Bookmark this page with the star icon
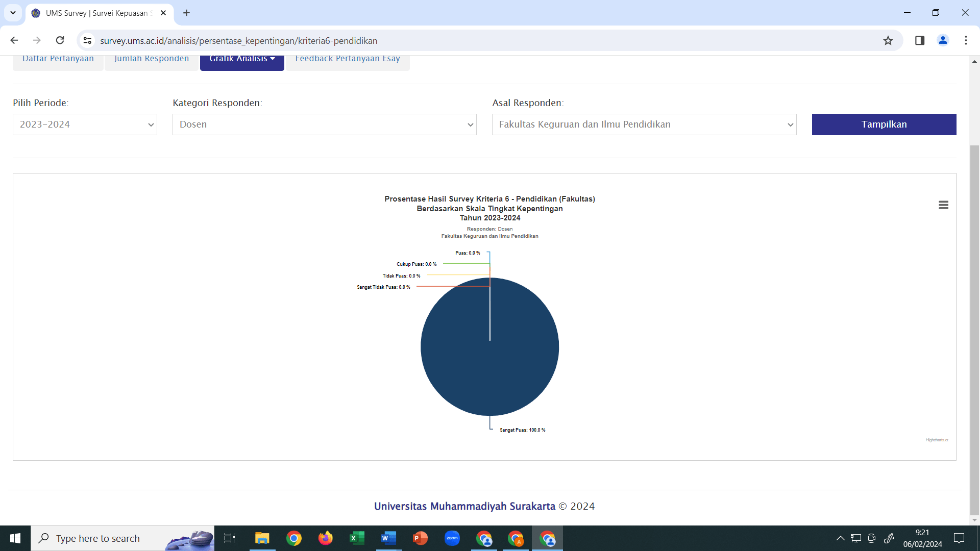The width and height of the screenshot is (980, 551). coord(888,40)
